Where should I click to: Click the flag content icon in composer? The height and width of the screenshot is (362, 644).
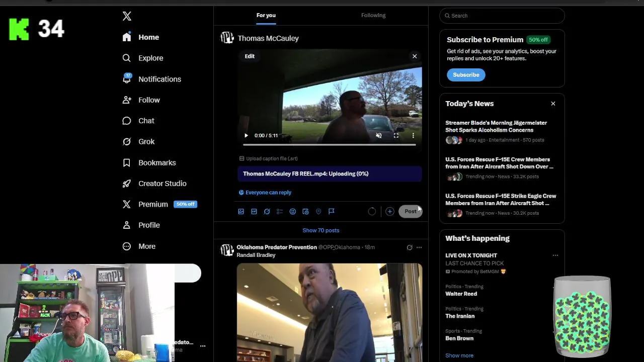coord(332,212)
